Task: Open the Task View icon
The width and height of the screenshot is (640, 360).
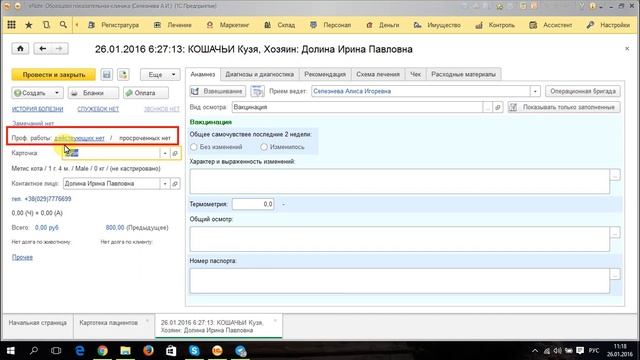Action: click(56, 350)
